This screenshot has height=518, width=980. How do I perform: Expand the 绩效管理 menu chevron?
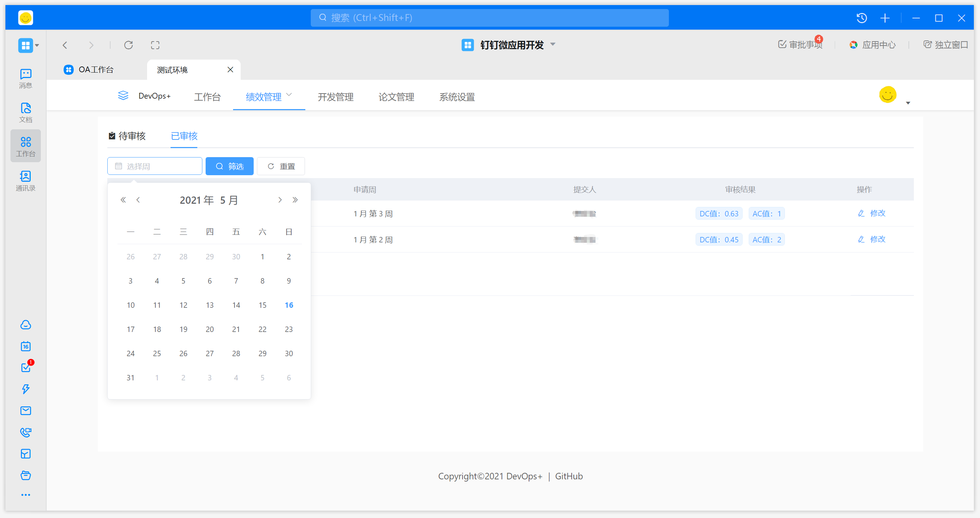coord(289,95)
